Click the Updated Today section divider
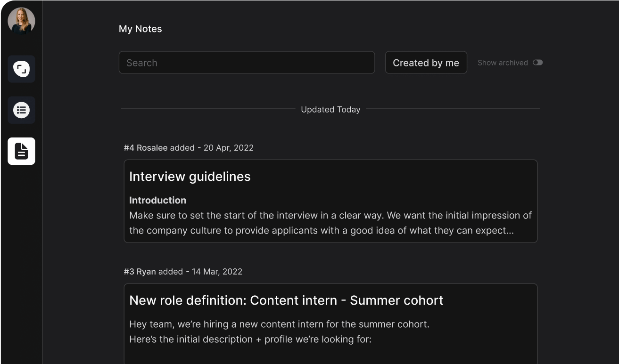The image size is (619, 364). point(330,109)
